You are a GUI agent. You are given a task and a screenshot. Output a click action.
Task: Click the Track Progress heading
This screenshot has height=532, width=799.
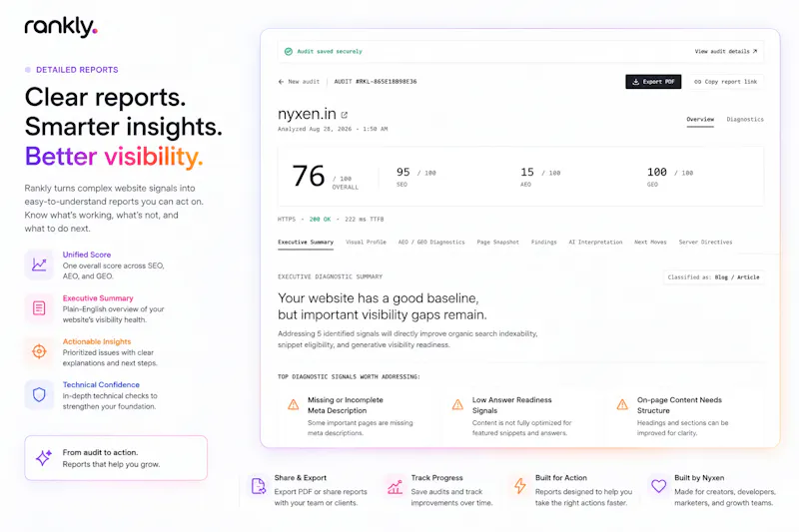[436, 478]
